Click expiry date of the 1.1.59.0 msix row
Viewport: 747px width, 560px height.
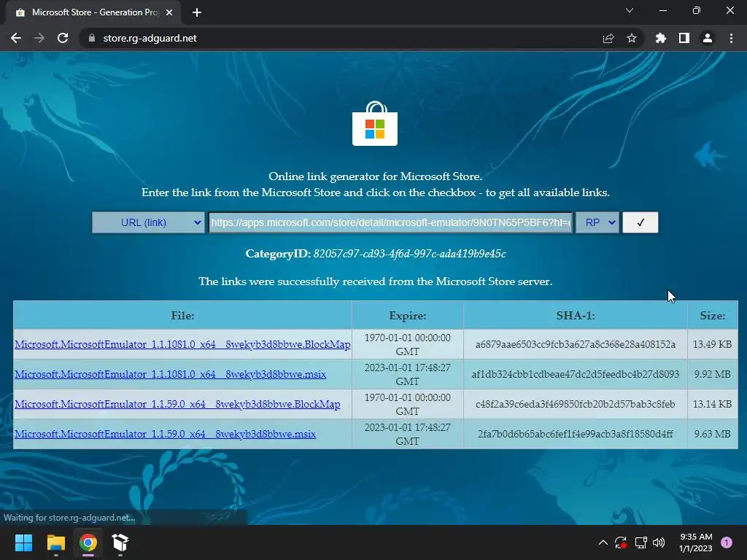[407, 435]
